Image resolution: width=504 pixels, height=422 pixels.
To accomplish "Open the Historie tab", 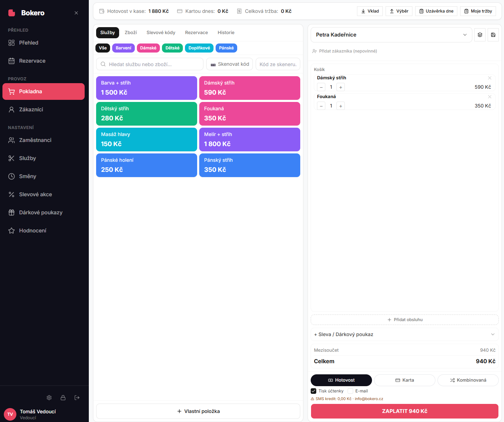I will tap(226, 33).
